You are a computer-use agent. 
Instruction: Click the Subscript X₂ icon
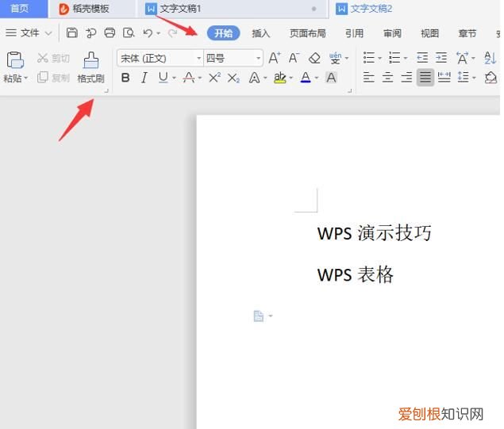233,78
